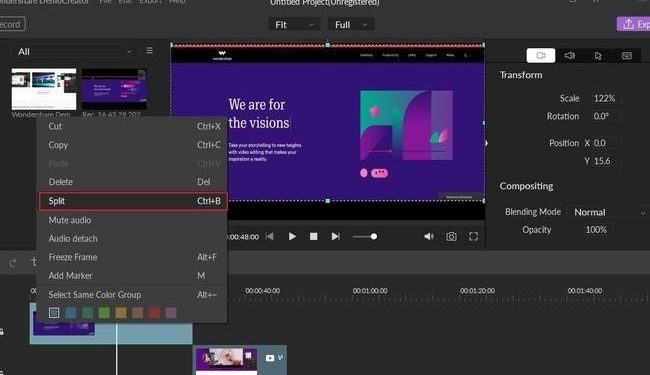The image size is (650, 375).
Task: Open the Cursor properties tab icon
Action: (x=598, y=56)
